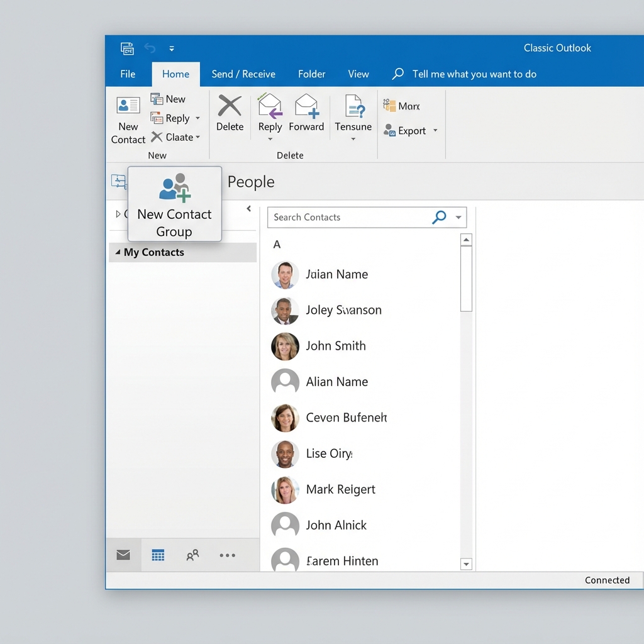
Task: Expand collapsed tree item above My Contacts
Action: click(x=118, y=214)
